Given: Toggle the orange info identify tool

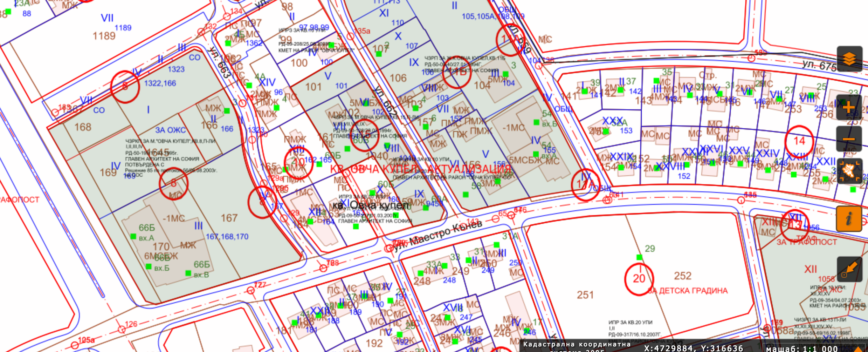Looking at the screenshot, I should [849, 219].
